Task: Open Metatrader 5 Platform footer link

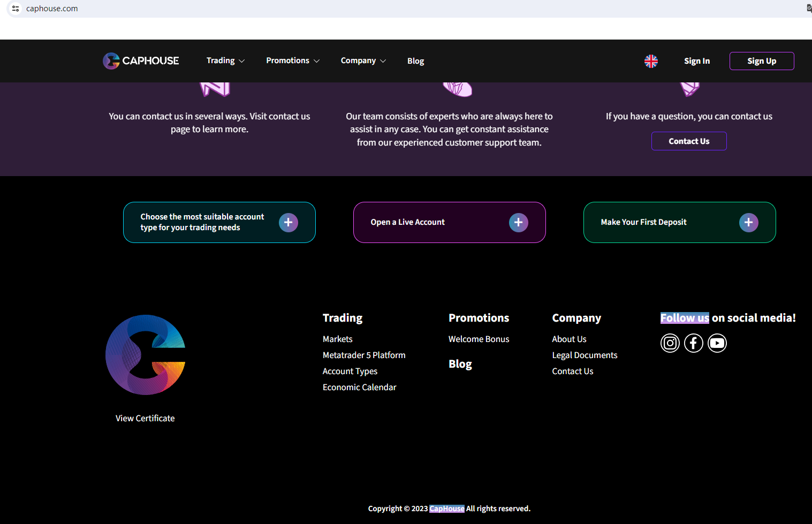Action: pyautogui.click(x=364, y=355)
